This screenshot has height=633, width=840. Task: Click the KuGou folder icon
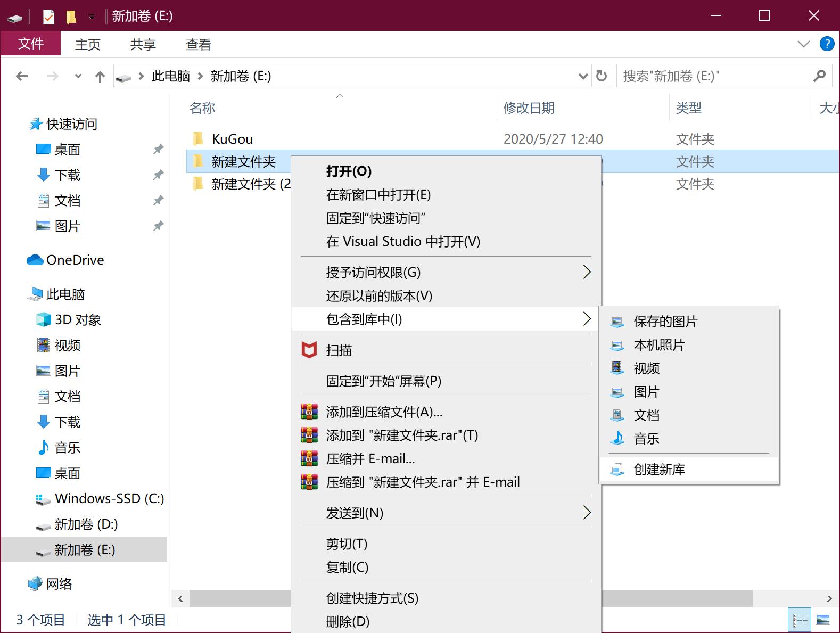198,139
